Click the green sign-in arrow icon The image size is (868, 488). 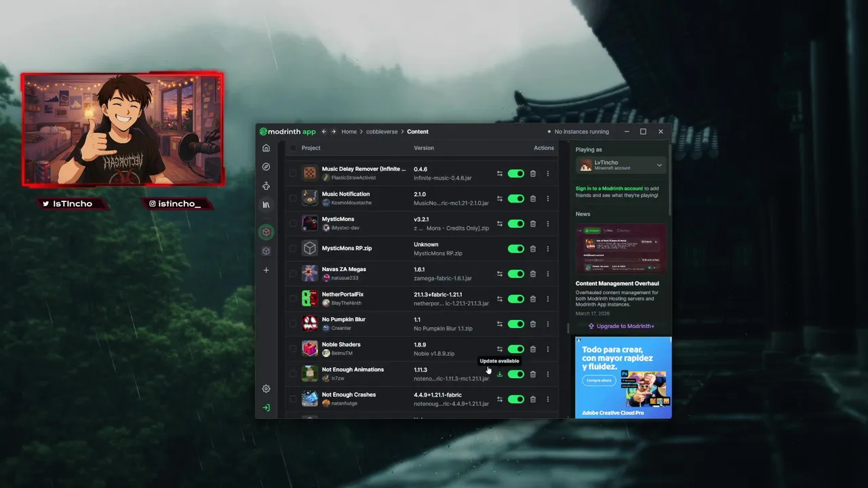click(x=266, y=408)
